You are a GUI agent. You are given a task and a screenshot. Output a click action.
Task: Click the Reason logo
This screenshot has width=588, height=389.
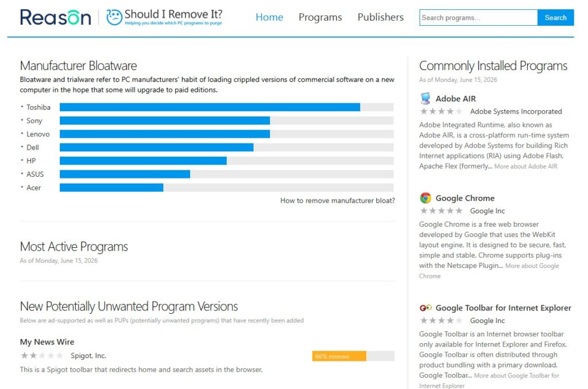click(x=56, y=17)
